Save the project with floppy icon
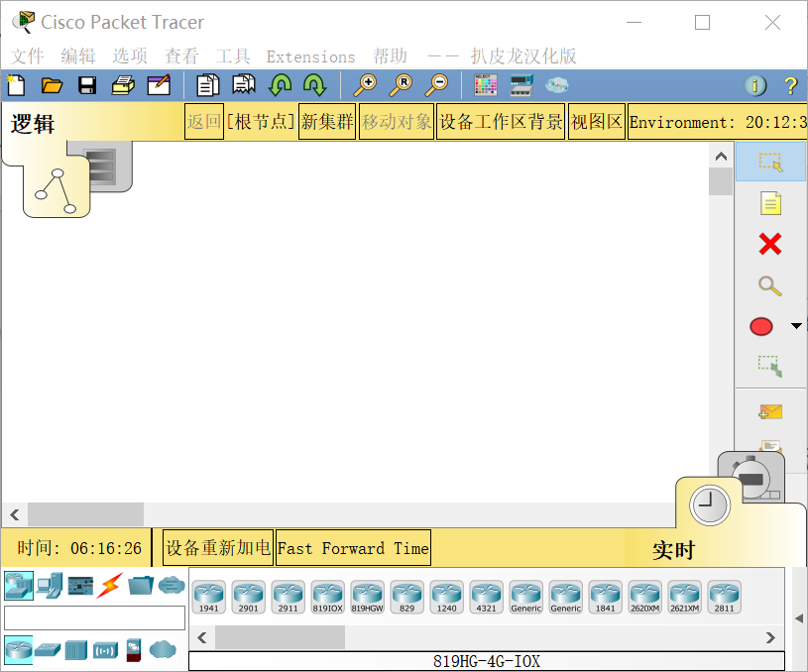808x672 pixels. pyautogui.click(x=87, y=85)
